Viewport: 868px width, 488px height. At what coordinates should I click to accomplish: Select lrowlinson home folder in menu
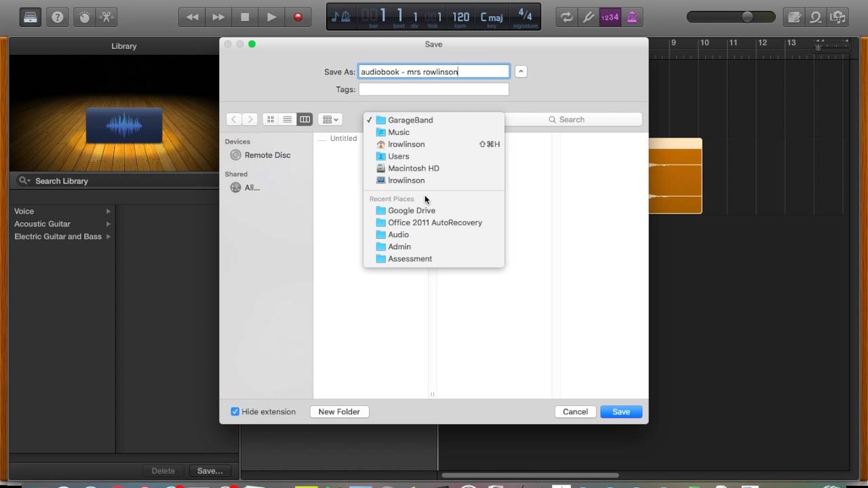(x=434, y=144)
